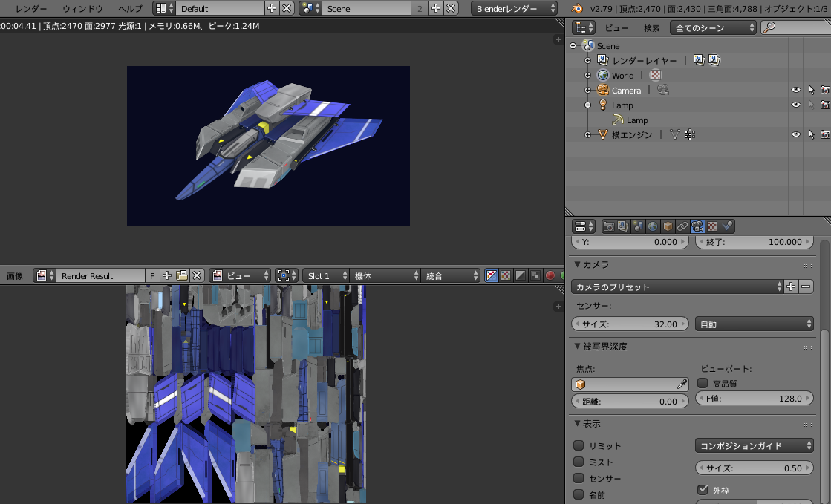
Task: Toggle 横エンジン selectability arrow in outliner
Action: (811, 134)
